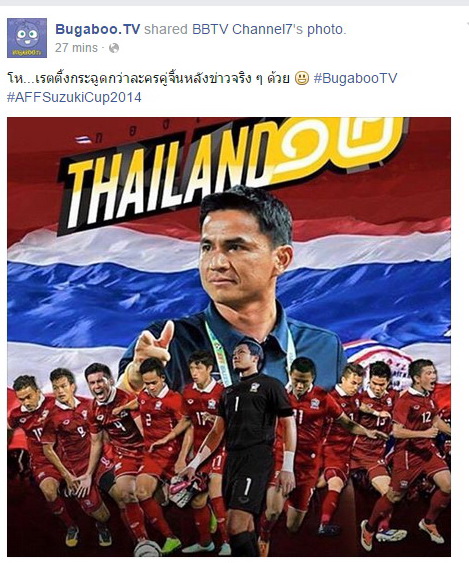Click the smiley emoji in the caption
Image resolution: width=469 pixels, height=563 pixels.
click(302, 78)
